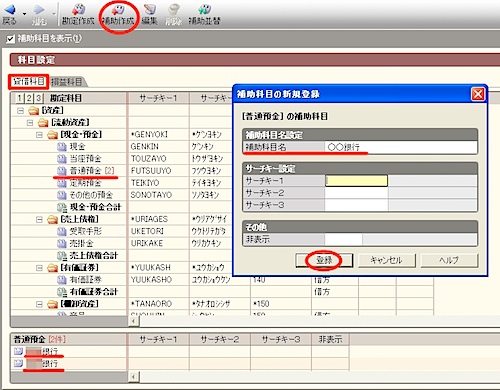The width and height of the screenshot is (500, 390).
Task: Open the dropdown arrow next to 戻る
Action: pyautogui.click(x=24, y=14)
